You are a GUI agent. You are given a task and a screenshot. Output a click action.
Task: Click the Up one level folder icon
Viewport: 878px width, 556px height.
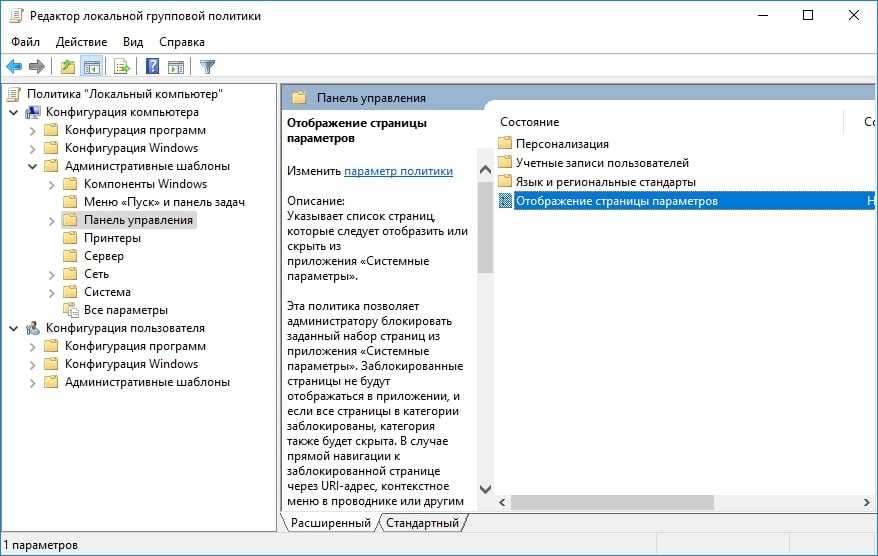(67, 67)
